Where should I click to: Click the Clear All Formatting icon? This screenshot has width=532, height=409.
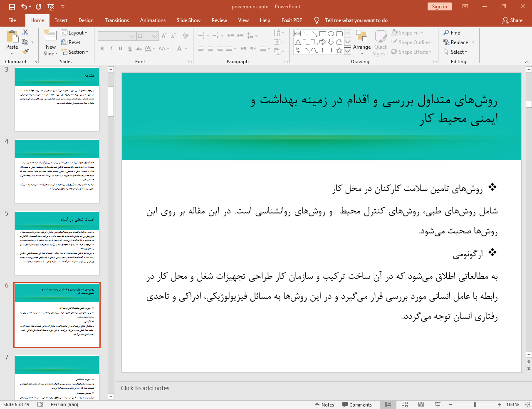[x=186, y=36]
